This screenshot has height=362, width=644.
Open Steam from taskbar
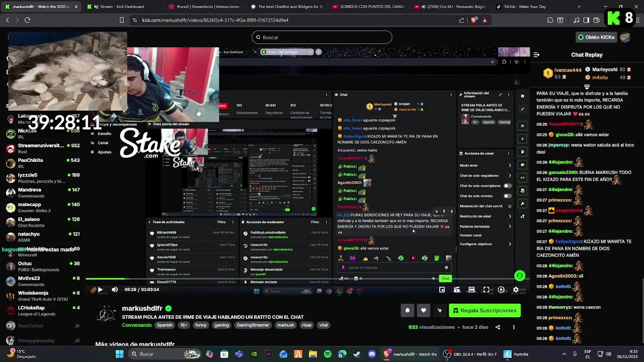357,354
